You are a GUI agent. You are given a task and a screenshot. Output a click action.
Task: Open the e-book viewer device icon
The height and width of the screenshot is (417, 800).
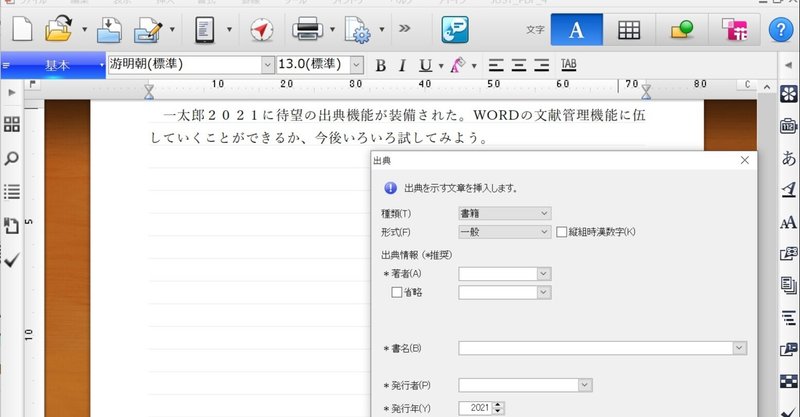coord(205,29)
